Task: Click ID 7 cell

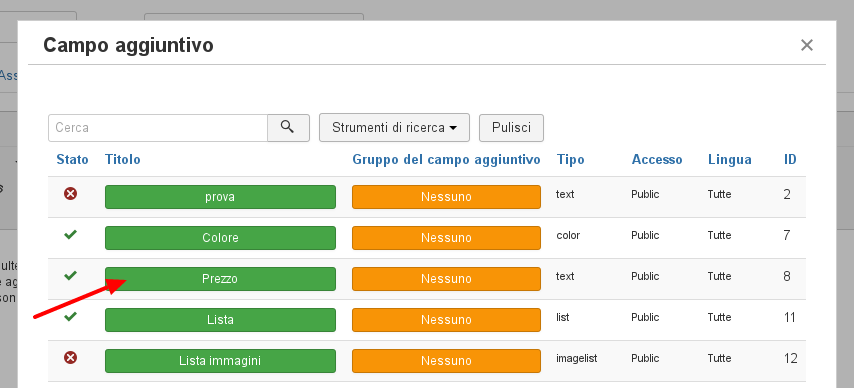Action: pos(787,235)
